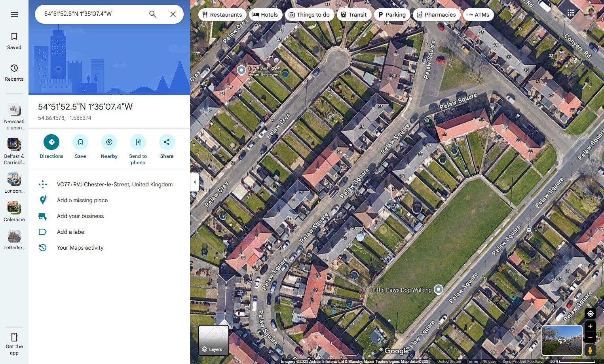Share this location
This screenshot has height=364, width=604.
[167, 147]
